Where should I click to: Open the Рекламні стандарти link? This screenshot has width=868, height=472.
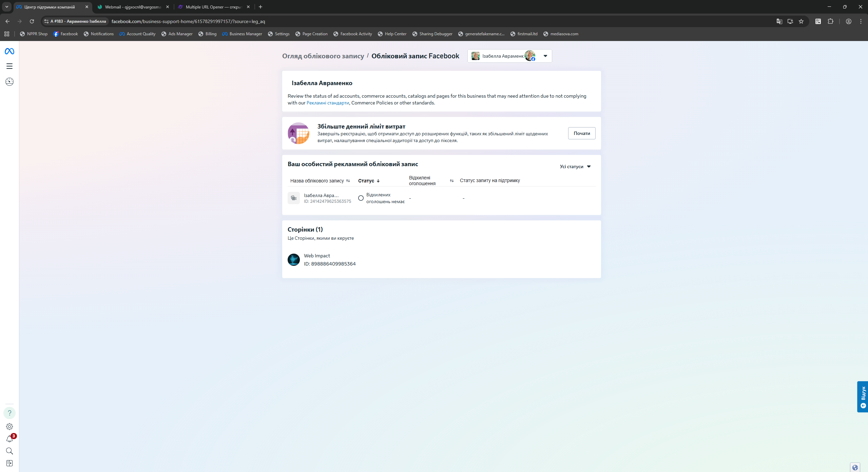[x=328, y=103]
